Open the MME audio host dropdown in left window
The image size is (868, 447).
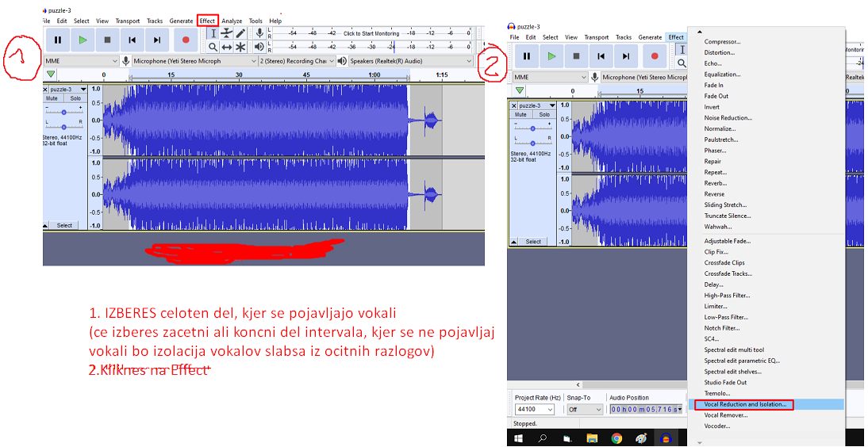point(81,61)
